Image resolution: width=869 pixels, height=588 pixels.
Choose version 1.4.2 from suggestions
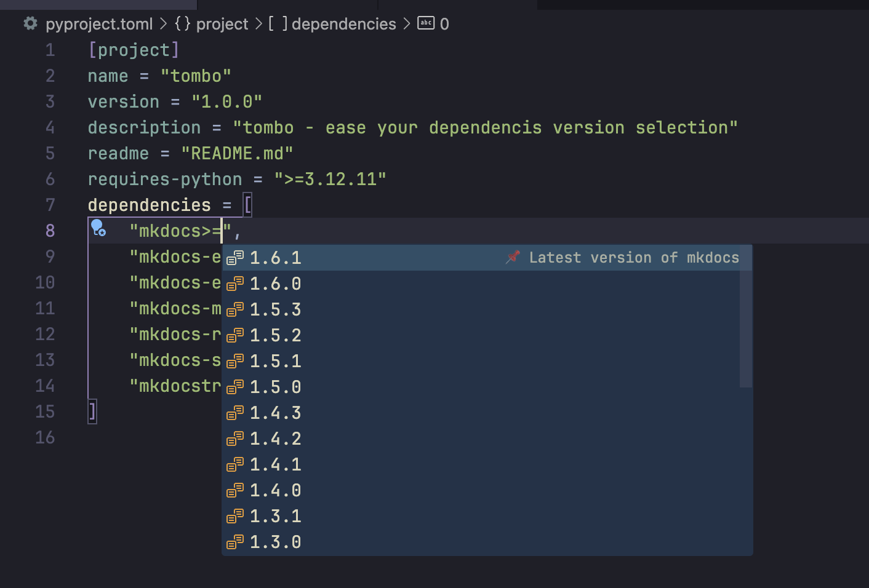(487, 439)
